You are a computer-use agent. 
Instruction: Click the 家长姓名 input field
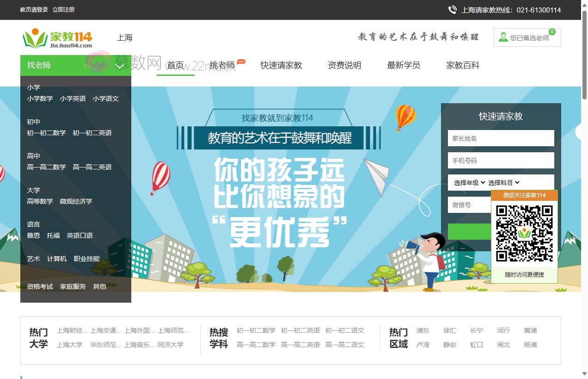click(x=501, y=138)
